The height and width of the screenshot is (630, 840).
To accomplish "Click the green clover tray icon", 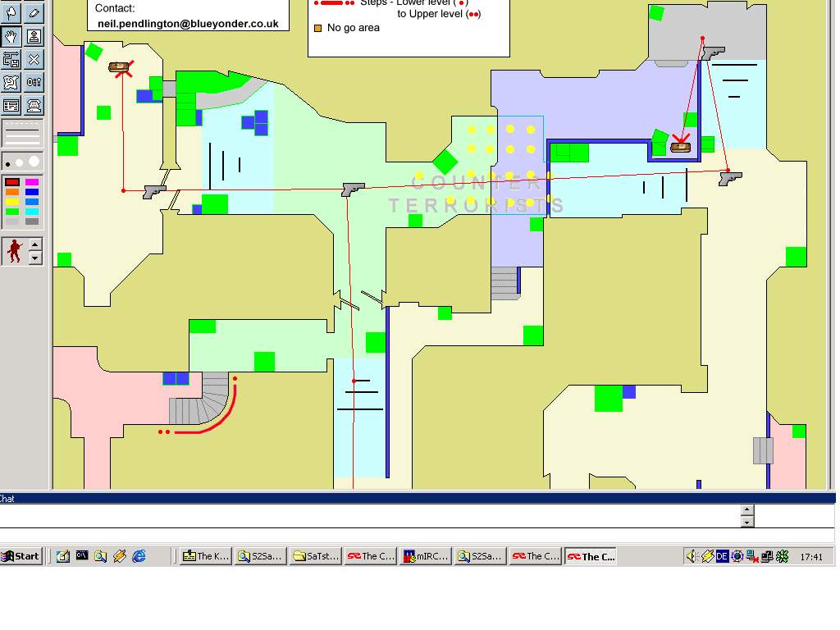I will [x=782, y=557].
